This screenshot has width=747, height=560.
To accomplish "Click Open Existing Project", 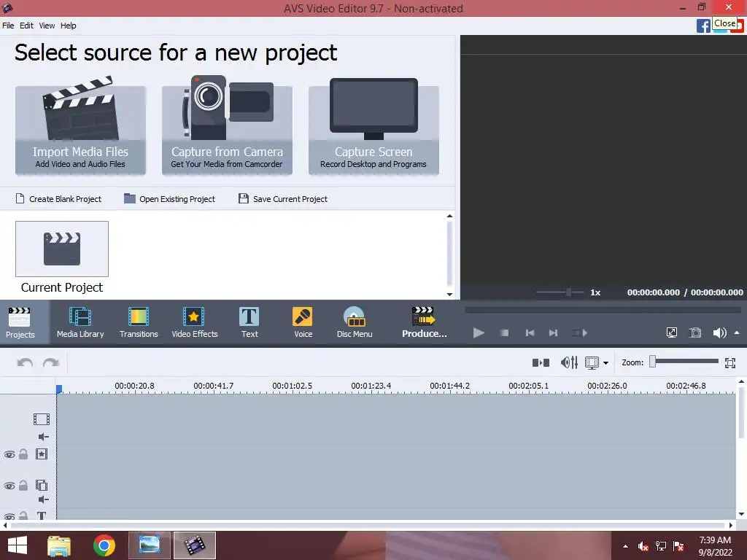I will click(x=169, y=198).
